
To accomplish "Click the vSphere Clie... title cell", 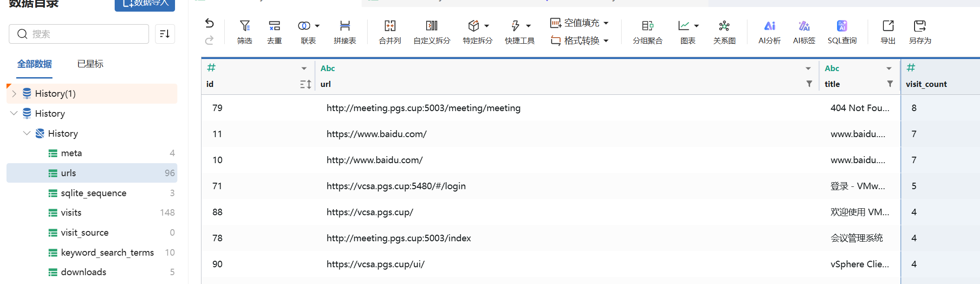I will (860, 264).
